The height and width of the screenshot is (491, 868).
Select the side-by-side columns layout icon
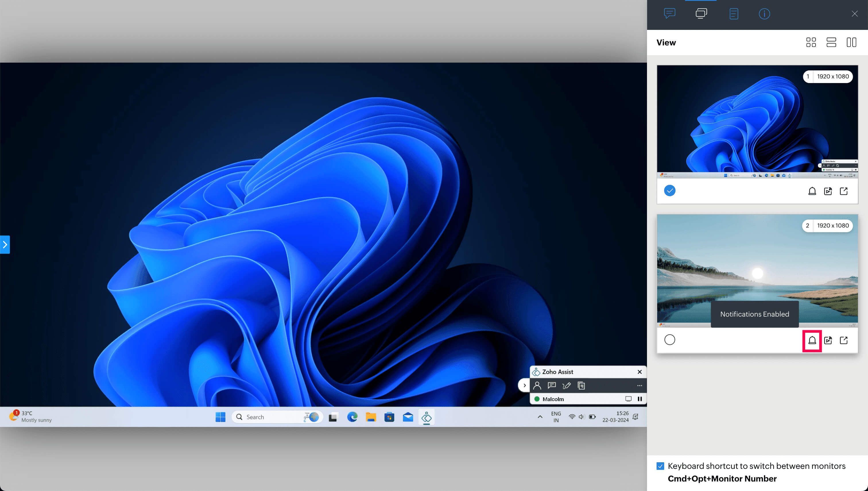pos(851,42)
